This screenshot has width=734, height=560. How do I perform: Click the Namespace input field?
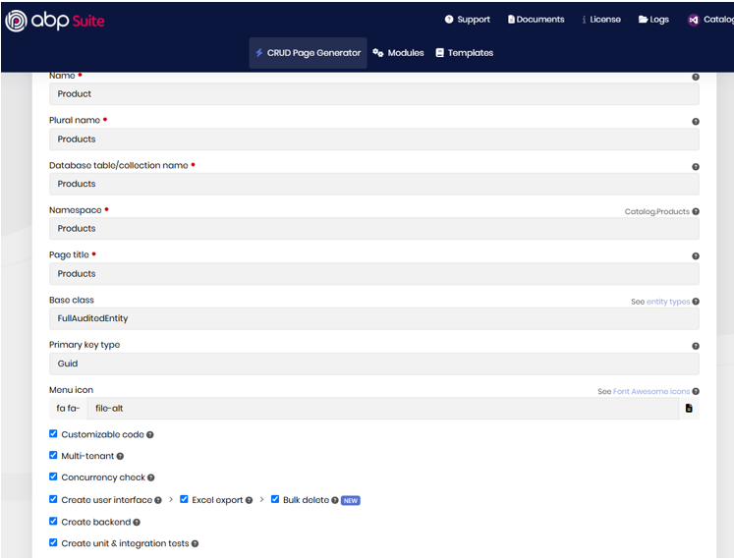[374, 229]
